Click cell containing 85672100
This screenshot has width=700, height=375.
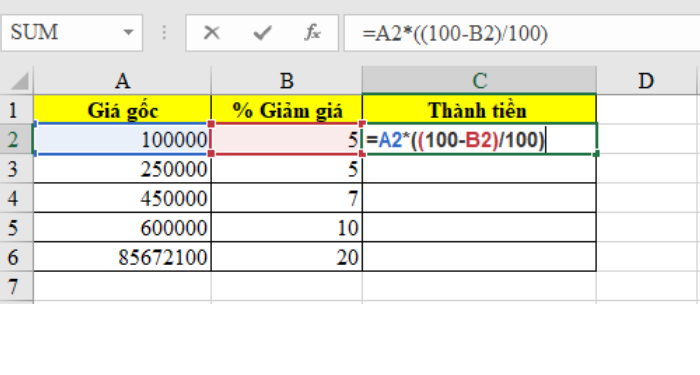tap(122, 257)
